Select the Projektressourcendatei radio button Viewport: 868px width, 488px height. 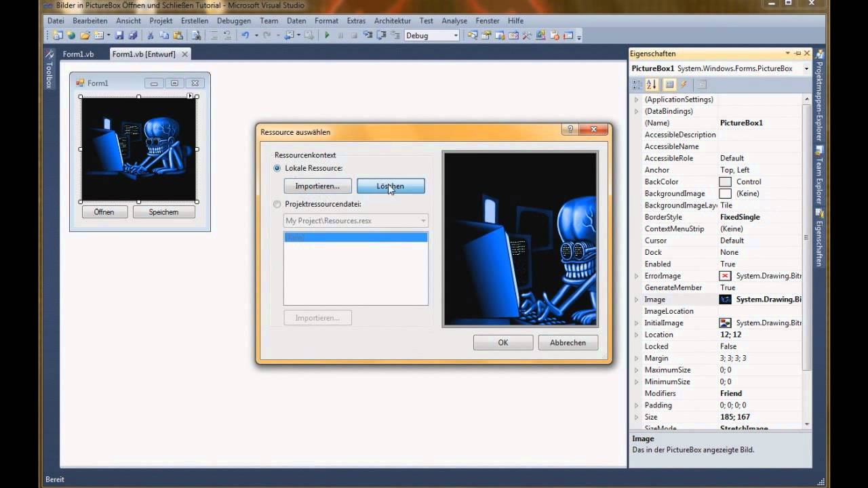coord(277,203)
